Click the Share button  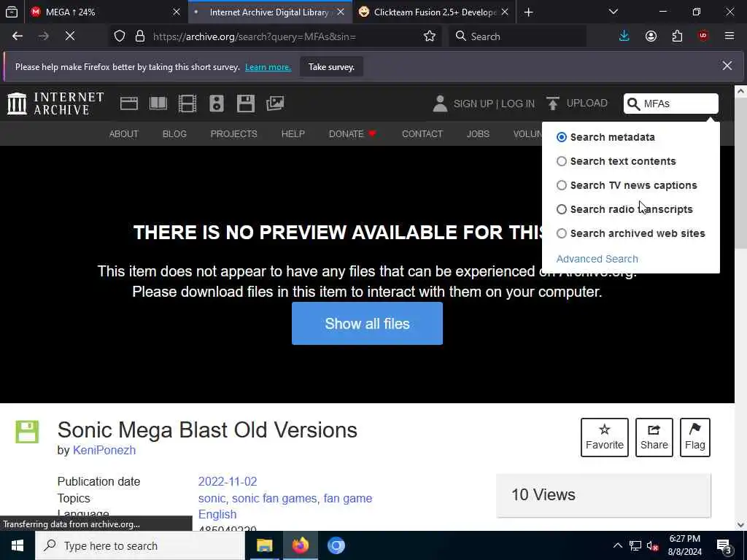[x=654, y=437]
